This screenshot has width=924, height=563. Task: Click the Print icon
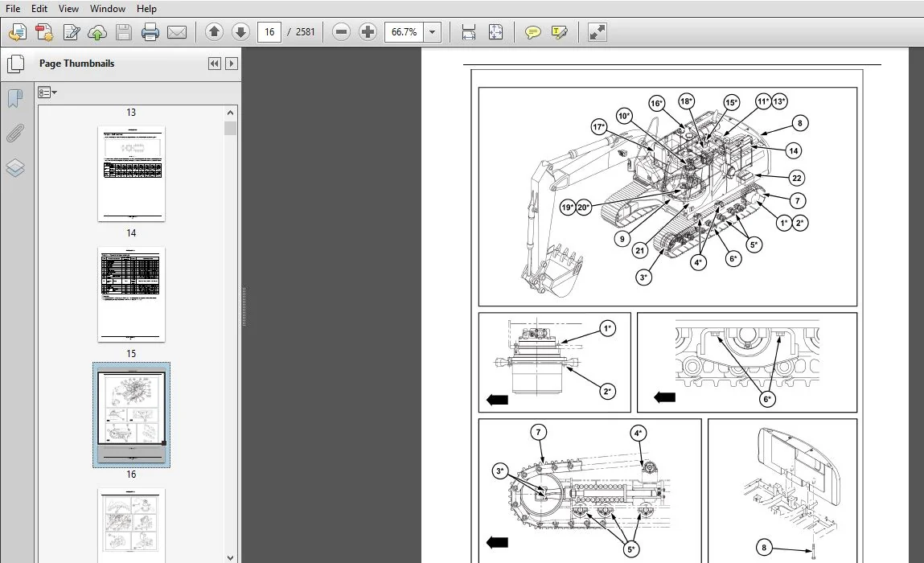(x=150, y=32)
